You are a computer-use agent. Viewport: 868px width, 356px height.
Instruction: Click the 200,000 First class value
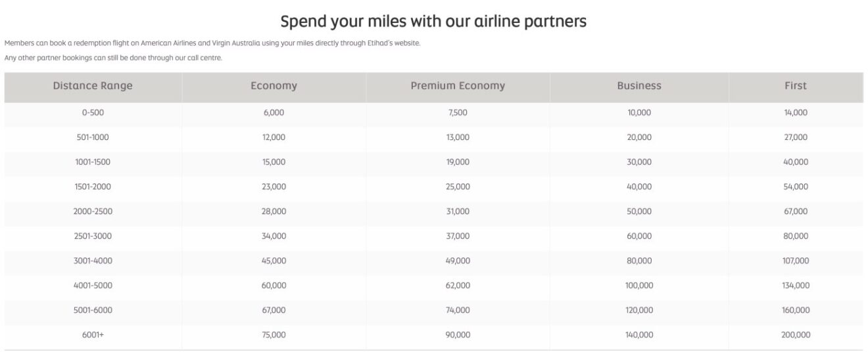[796, 335]
